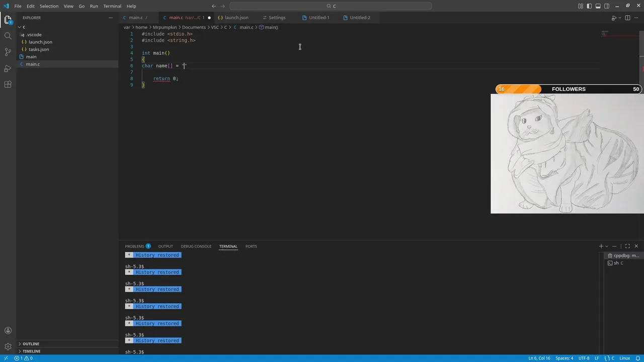Split the editor to the right

(627, 18)
